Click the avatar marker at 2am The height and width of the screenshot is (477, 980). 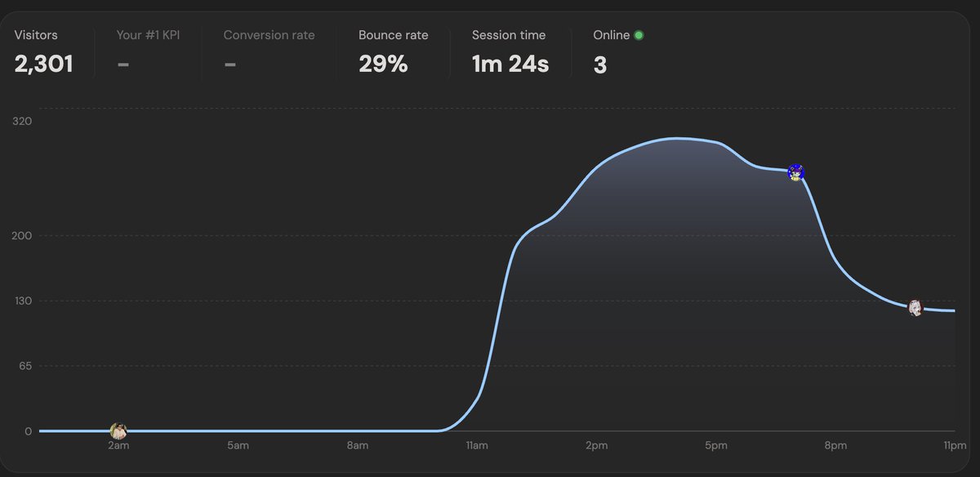tap(118, 431)
